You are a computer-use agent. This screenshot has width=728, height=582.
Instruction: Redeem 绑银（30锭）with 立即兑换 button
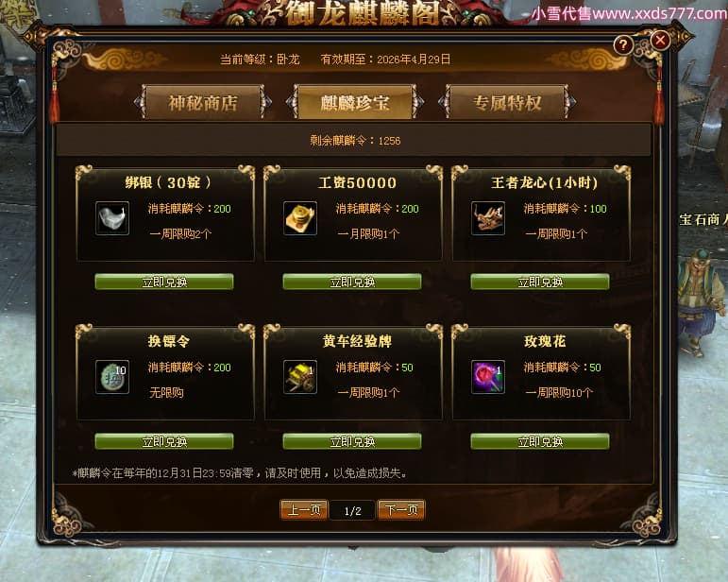pos(164,282)
